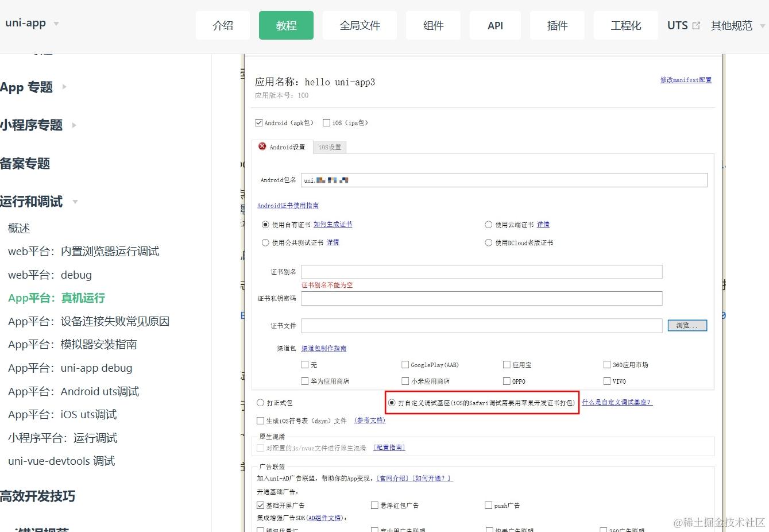Open 详情 link next to 使用公共测试证书
The height and width of the screenshot is (532, 769).
click(333, 242)
